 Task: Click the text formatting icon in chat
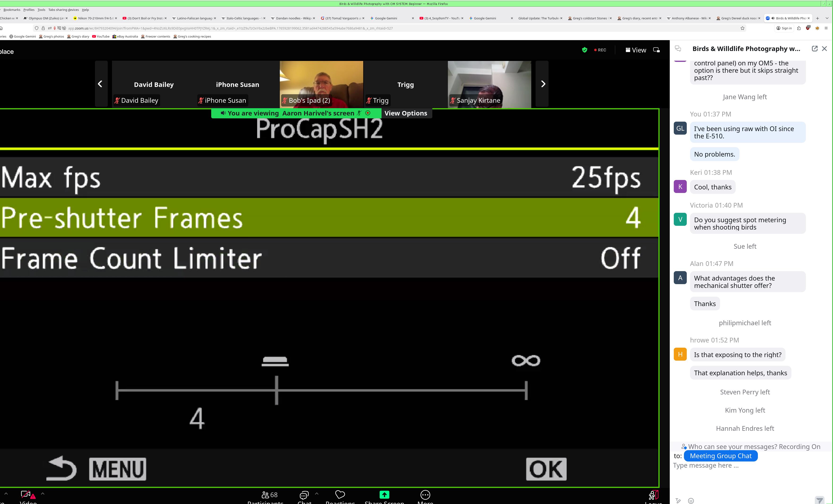(678, 501)
